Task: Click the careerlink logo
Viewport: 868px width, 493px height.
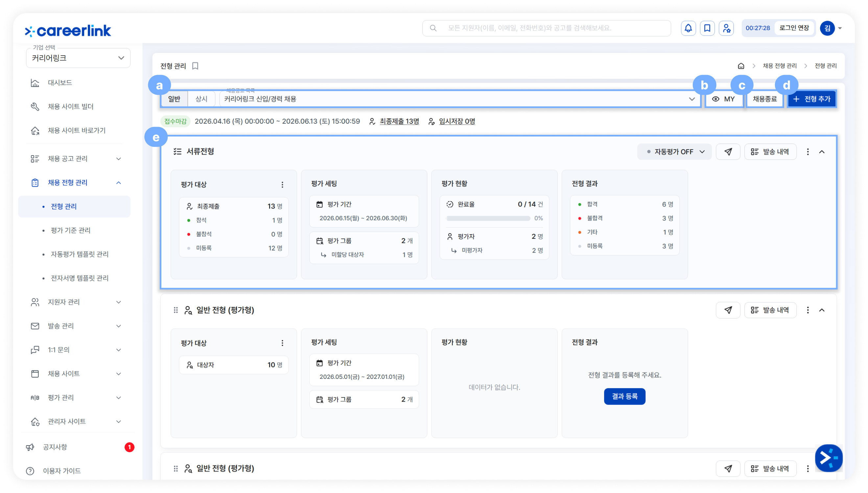Action: (x=68, y=31)
